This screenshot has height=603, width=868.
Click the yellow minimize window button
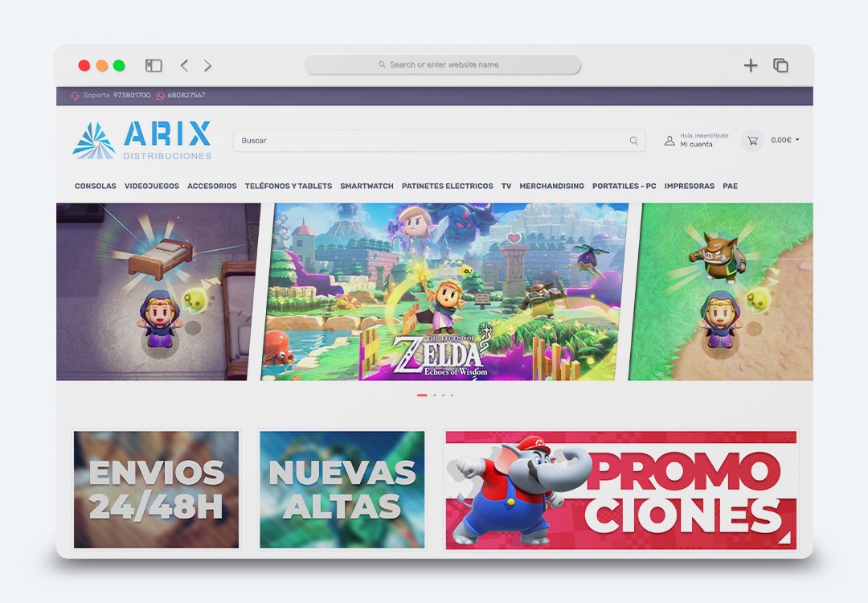(102, 65)
